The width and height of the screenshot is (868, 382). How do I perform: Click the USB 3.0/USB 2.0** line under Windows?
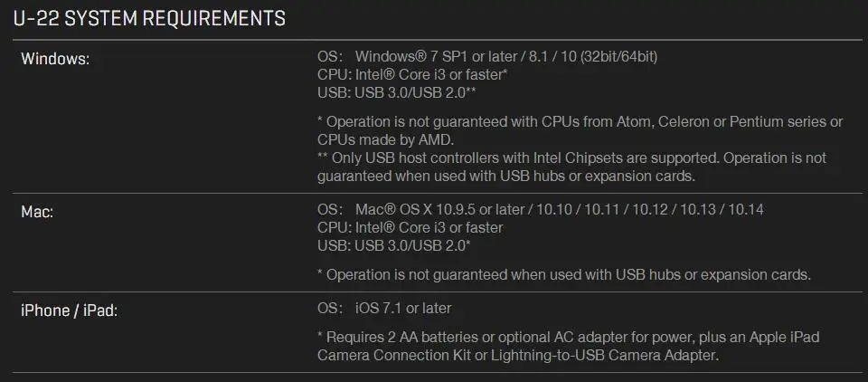click(x=396, y=92)
